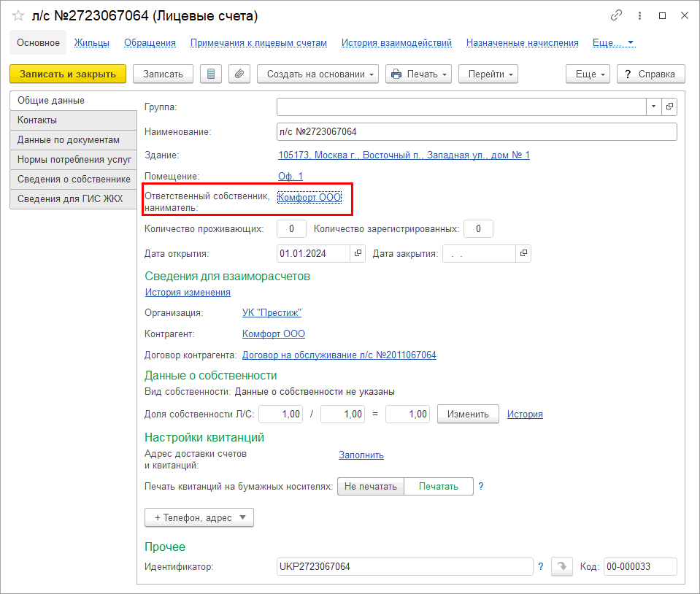The image size is (700, 594).
Task: Click Заполнить delivery address link
Action: [361, 455]
